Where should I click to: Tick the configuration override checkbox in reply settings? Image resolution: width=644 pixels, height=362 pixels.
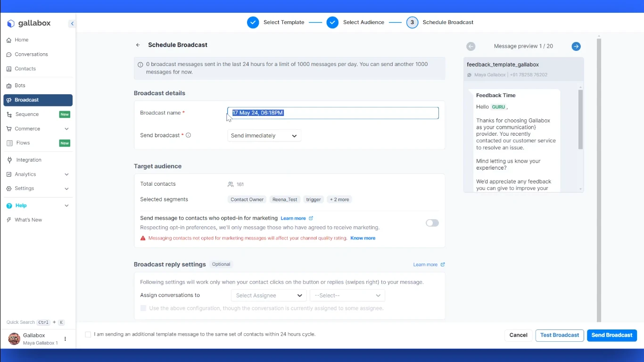click(143, 308)
